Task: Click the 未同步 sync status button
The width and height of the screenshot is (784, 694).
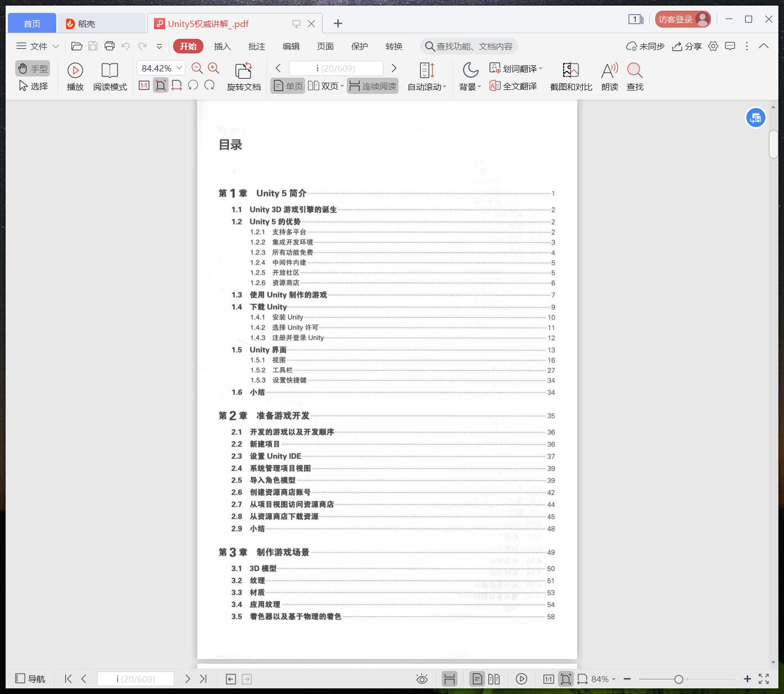Action: (x=645, y=46)
